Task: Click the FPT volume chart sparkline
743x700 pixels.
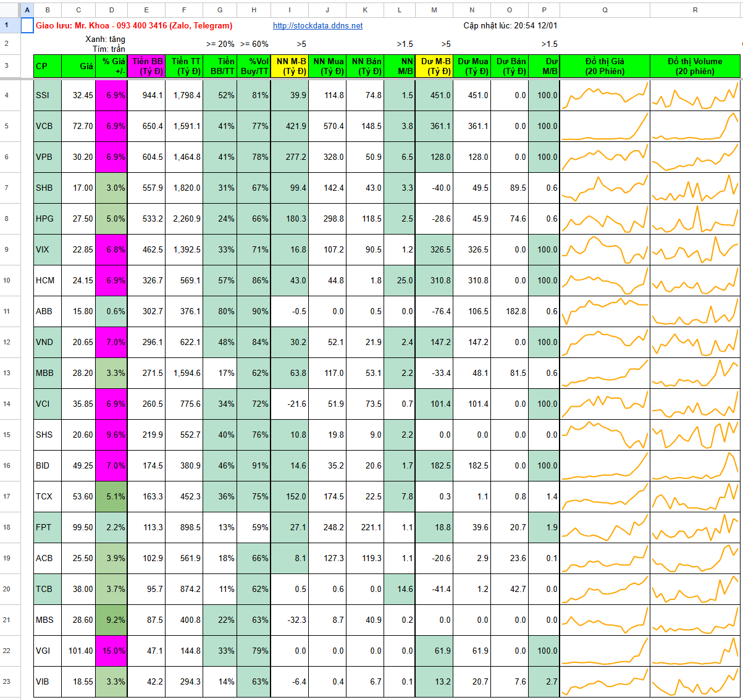Action: [x=695, y=527]
